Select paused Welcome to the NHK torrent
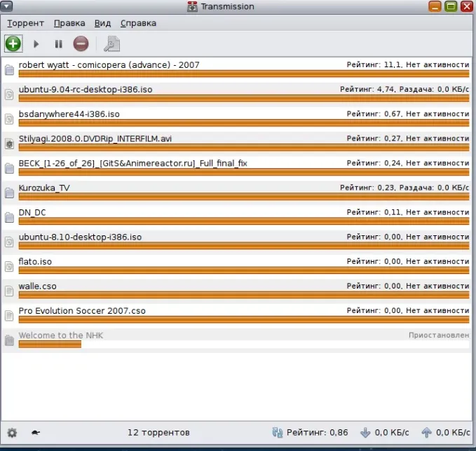 point(237,340)
